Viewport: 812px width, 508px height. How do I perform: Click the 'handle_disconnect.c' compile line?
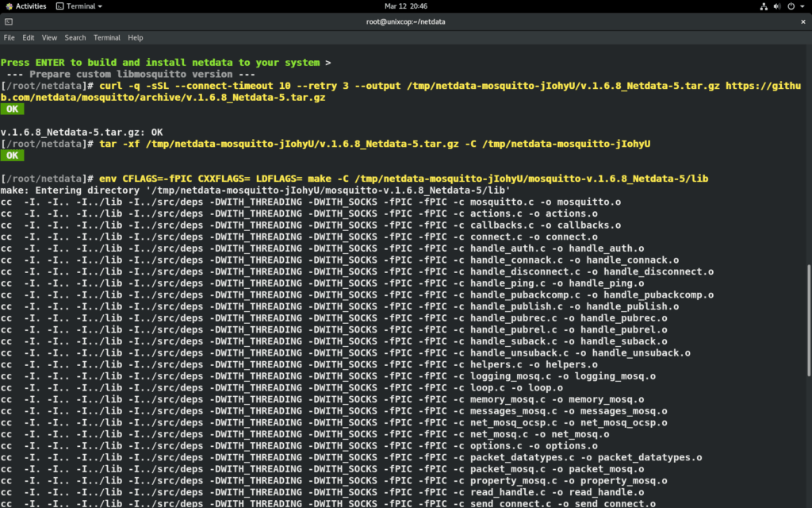(358, 271)
